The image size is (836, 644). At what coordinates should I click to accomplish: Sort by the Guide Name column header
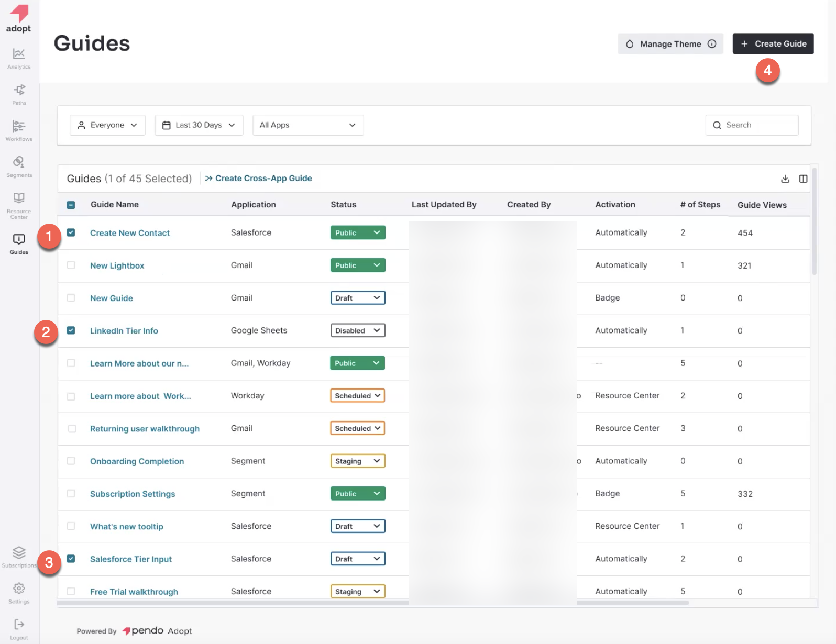coord(115,205)
